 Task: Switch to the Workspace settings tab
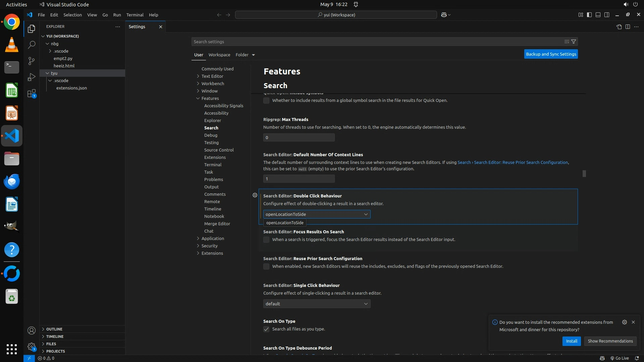coord(219,55)
